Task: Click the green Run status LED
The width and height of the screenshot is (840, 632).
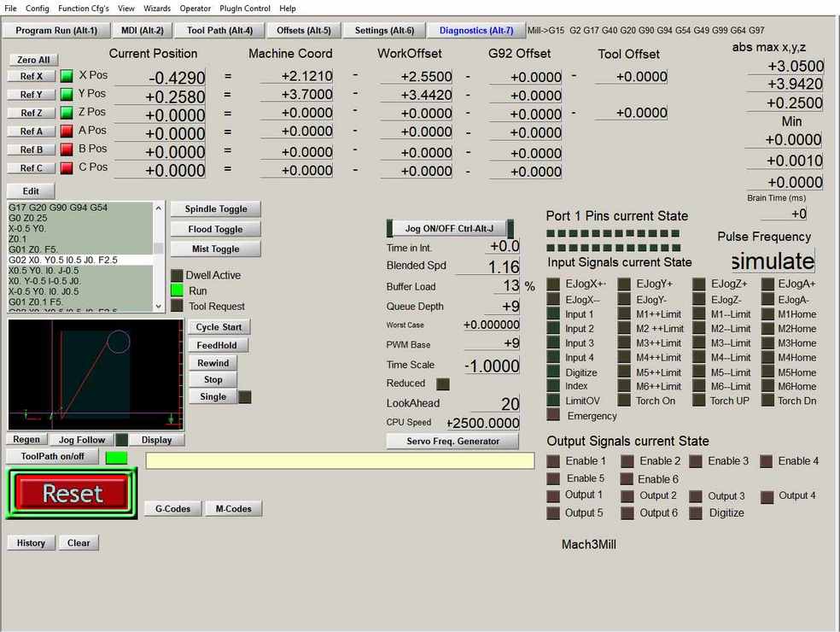Action: pyautogui.click(x=177, y=290)
